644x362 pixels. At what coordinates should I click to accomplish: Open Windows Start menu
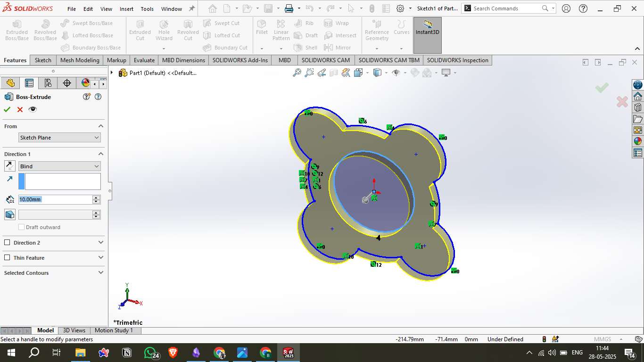(11, 353)
